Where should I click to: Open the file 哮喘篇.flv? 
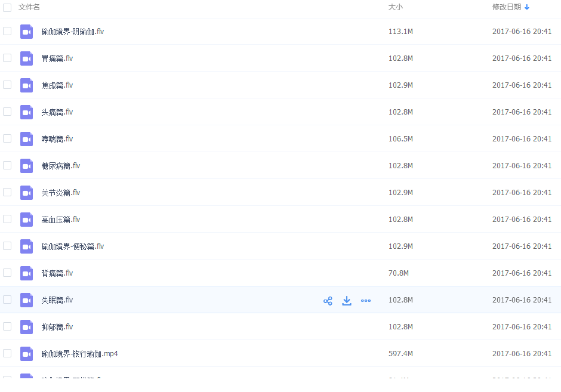[57, 139]
